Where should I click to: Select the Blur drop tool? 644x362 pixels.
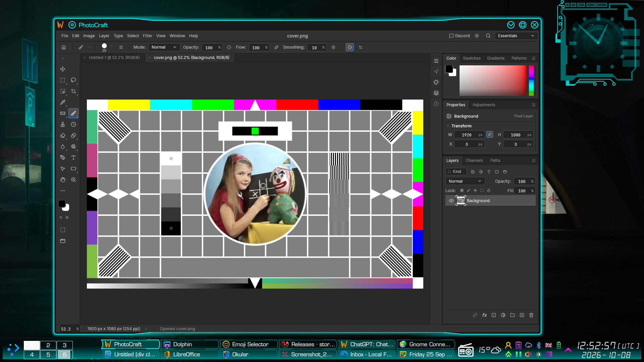63,146
